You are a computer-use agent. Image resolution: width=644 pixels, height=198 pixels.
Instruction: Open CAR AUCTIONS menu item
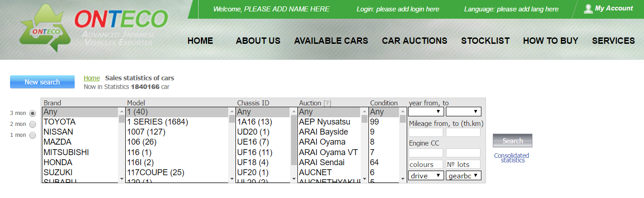coord(414,41)
